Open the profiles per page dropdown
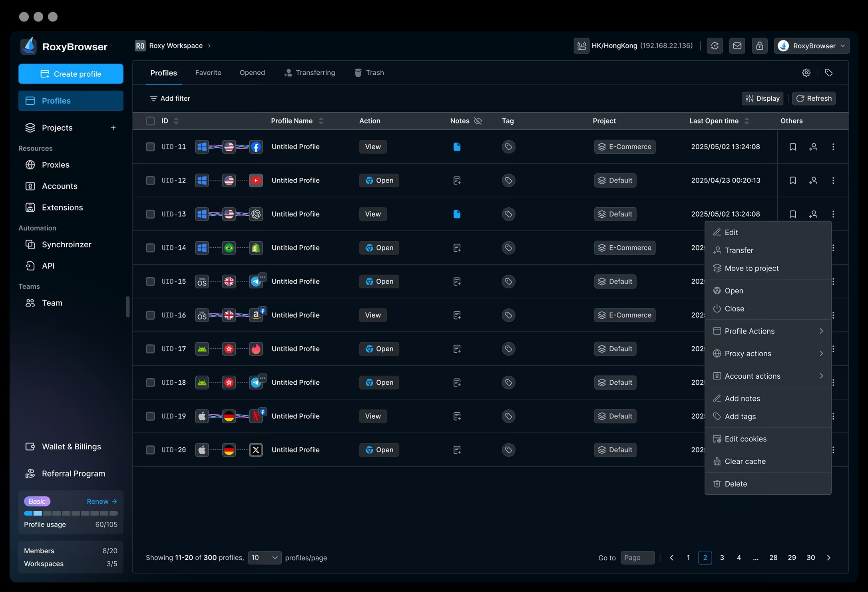 point(264,558)
